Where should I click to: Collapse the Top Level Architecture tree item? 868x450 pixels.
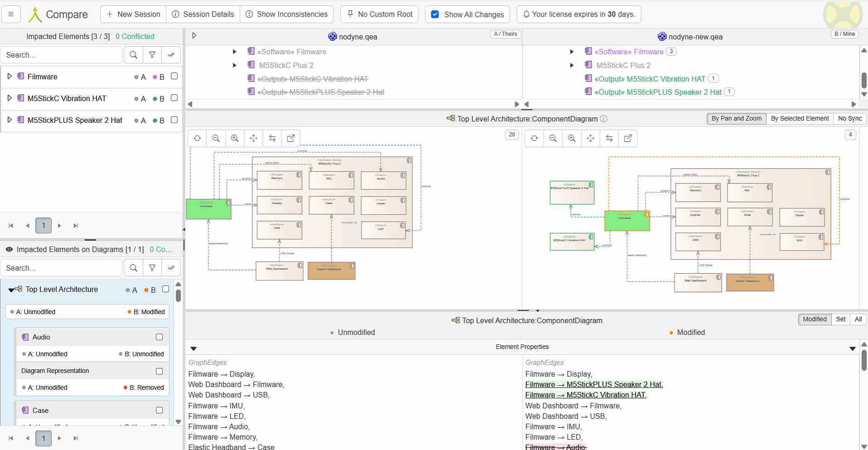[x=11, y=290]
